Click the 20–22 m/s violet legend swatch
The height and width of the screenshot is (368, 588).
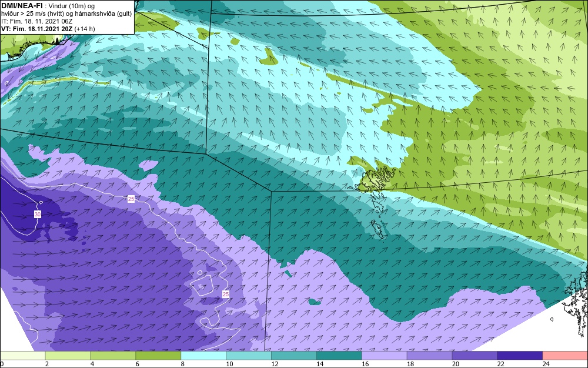coord(475,356)
